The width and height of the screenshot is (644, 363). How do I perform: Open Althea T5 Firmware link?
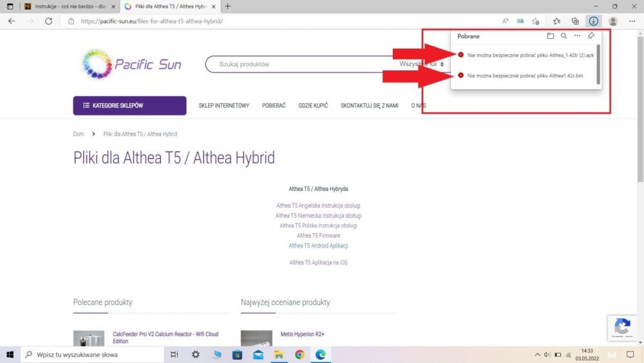[318, 236]
